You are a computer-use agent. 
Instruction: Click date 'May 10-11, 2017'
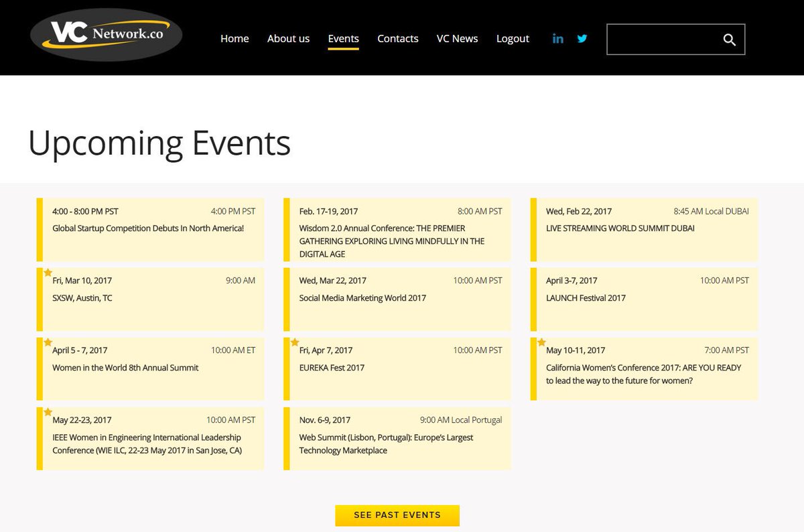576,350
